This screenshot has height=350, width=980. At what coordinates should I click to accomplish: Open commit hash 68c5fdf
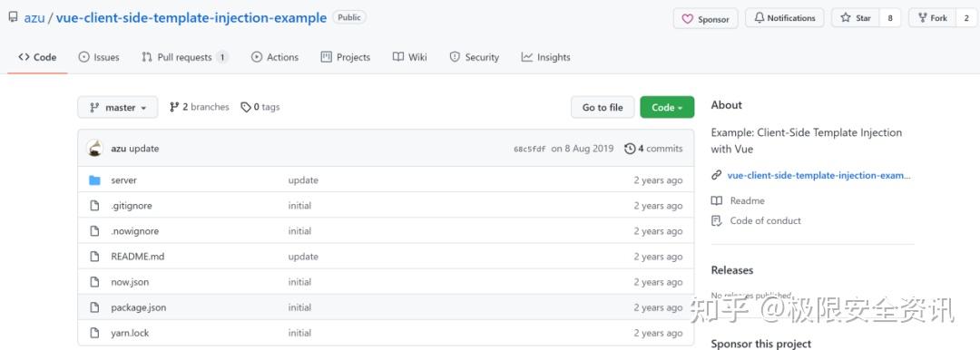(x=529, y=150)
